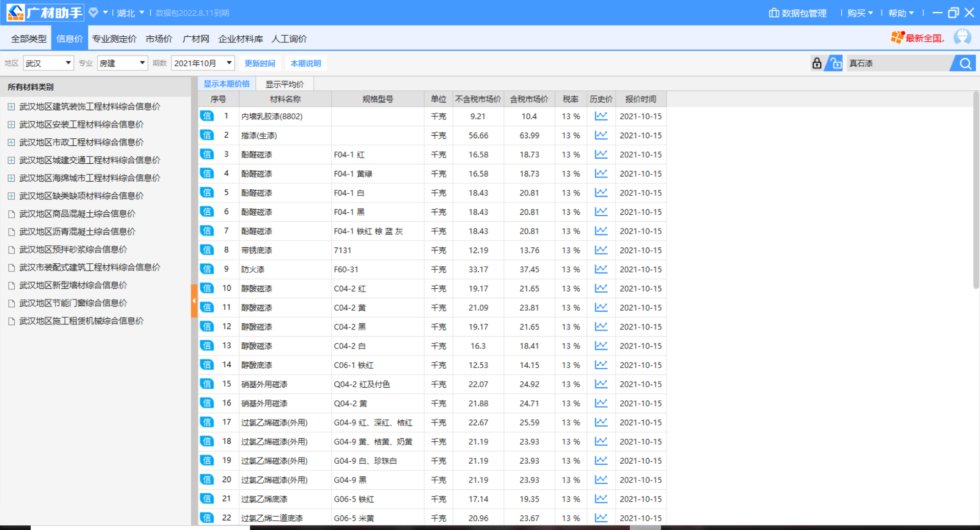This screenshot has height=530, width=980.
Task: Open history chart for C04-2 黄 row
Action: (601, 308)
